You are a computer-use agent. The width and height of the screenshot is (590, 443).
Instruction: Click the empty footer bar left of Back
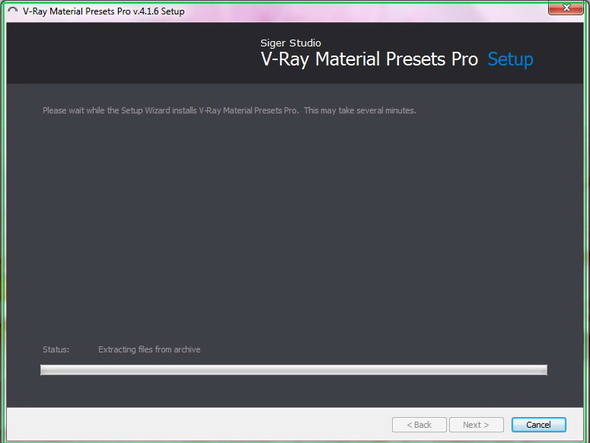[196, 425]
